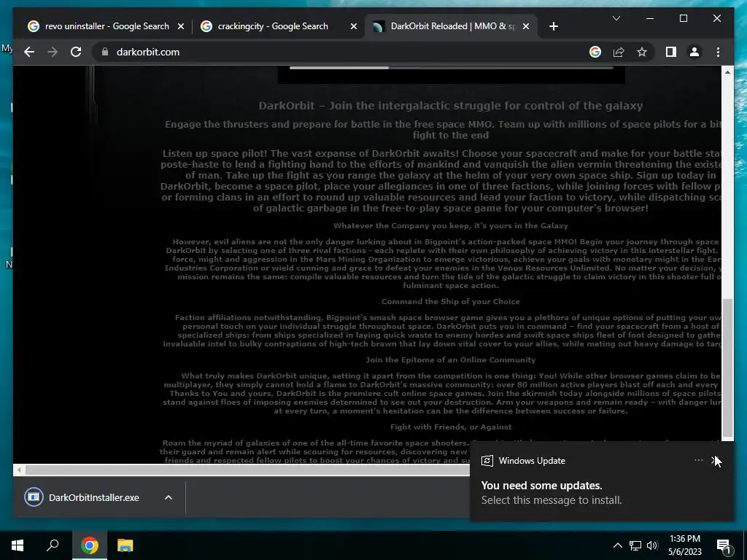View site info via lock icon
The height and width of the screenshot is (560, 747).
click(105, 52)
